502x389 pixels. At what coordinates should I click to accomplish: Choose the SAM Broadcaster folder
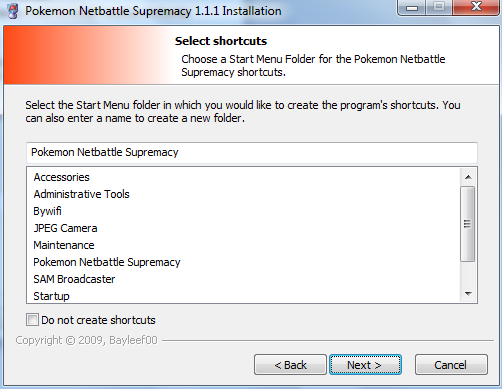point(74,279)
